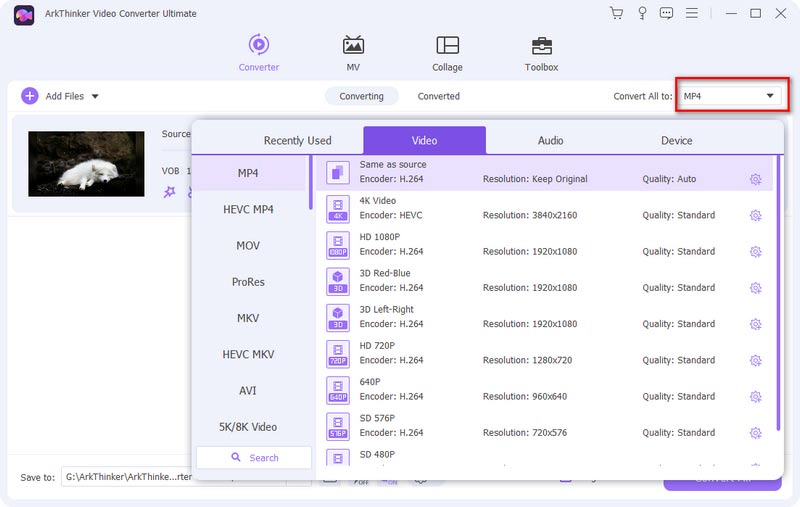Click the 640P preset icon
Image resolution: width=800 pixels, height=507 pixels.
coord(338,390)
